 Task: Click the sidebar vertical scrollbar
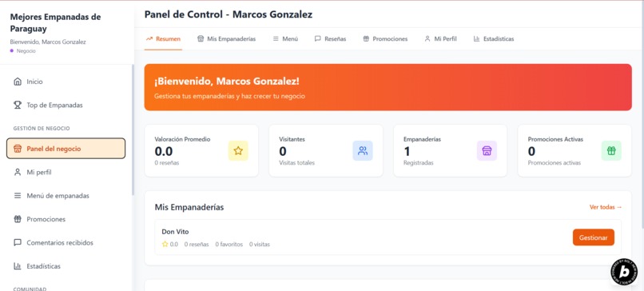(x=133, y=130)
